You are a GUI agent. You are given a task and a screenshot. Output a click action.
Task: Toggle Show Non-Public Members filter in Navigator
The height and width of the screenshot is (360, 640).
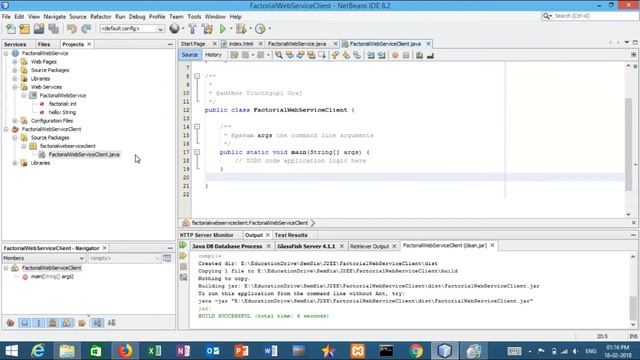(53, 323)
